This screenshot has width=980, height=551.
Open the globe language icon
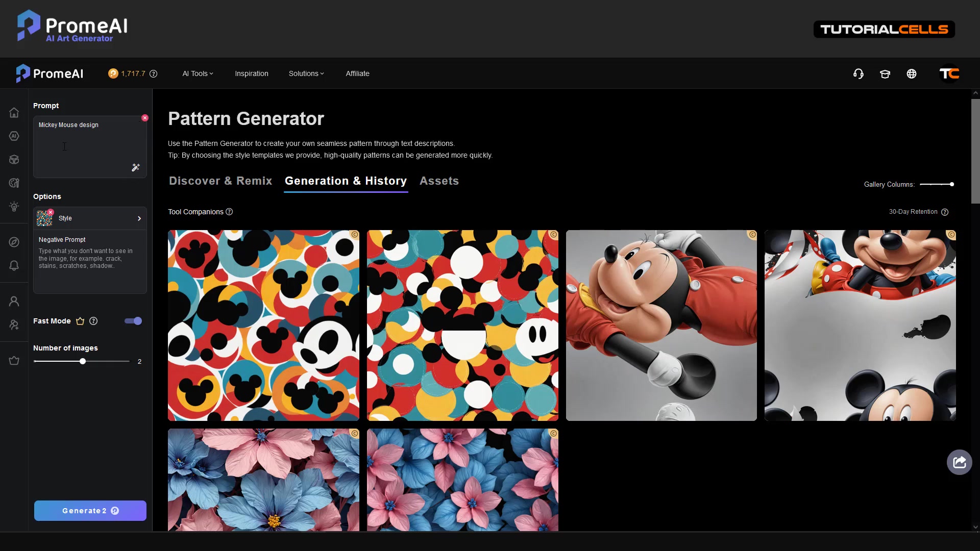coord(912,74)
